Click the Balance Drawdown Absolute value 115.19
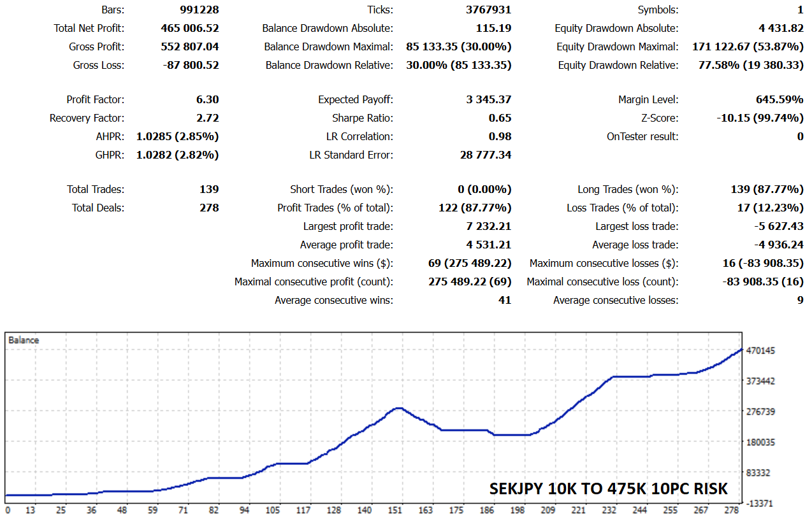Viewport: 812px width, 521px height. point(494,29)
